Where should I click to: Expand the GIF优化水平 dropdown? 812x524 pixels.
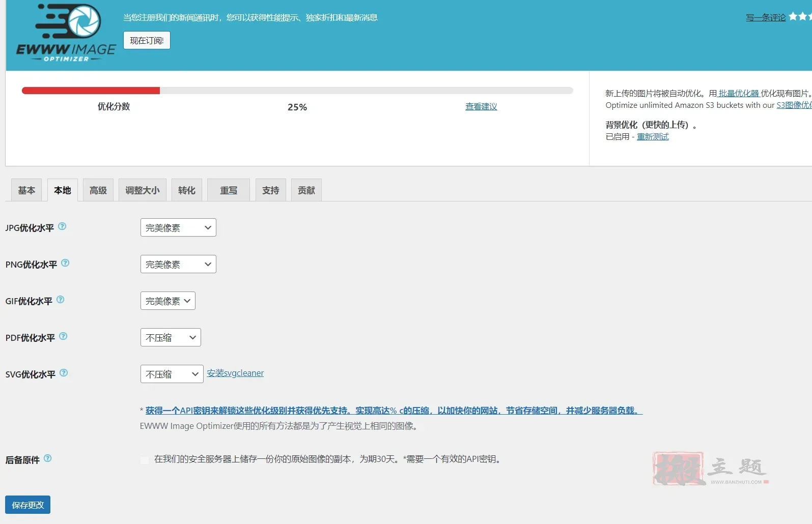click(167, 301)
